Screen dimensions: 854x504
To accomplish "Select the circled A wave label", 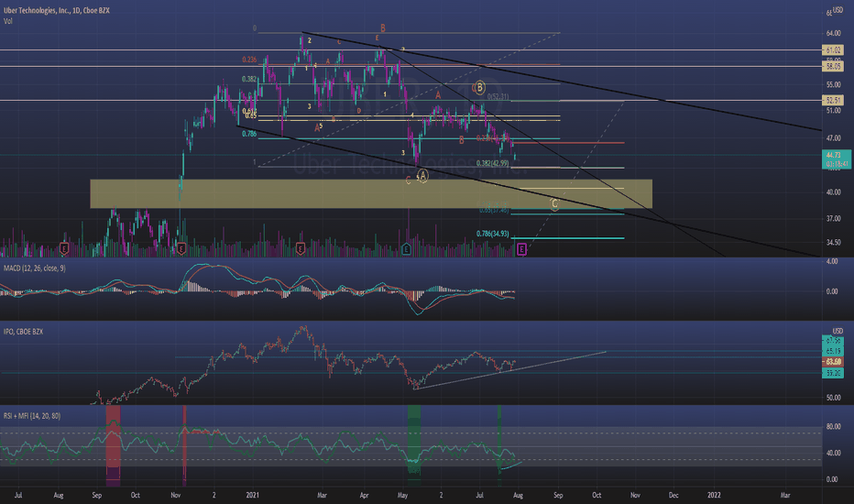I will click(x=423, y=175).
